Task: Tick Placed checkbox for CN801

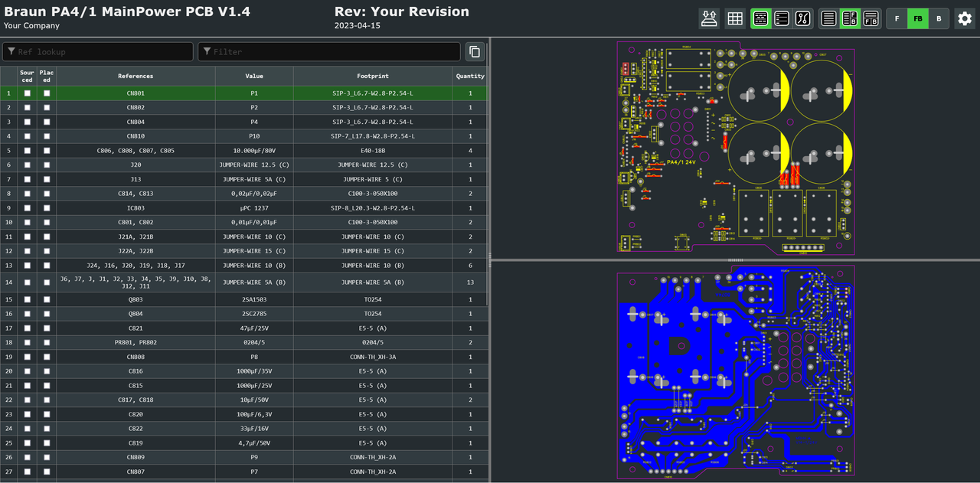Action: point(47,93)
